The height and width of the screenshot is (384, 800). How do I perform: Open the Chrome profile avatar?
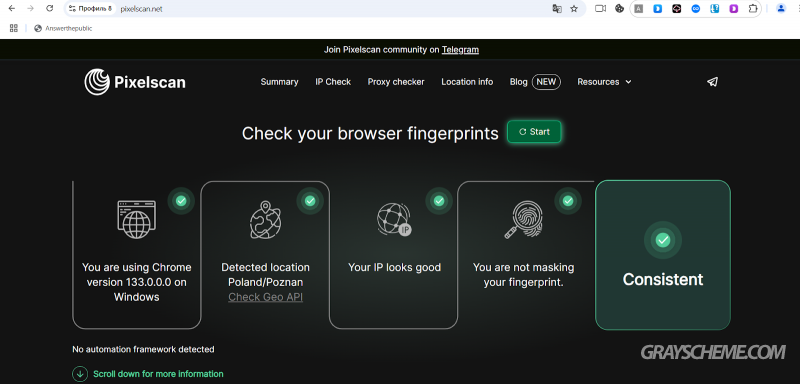click(781, 9)
